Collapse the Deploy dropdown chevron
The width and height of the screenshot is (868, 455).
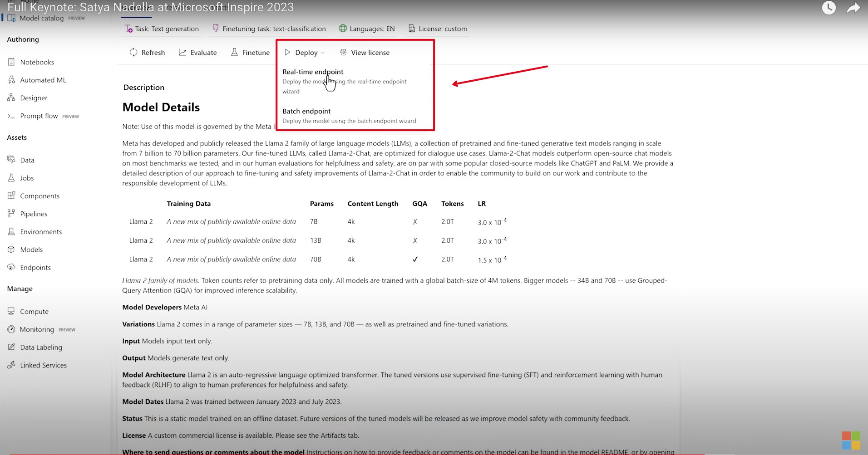click(323, 53)
